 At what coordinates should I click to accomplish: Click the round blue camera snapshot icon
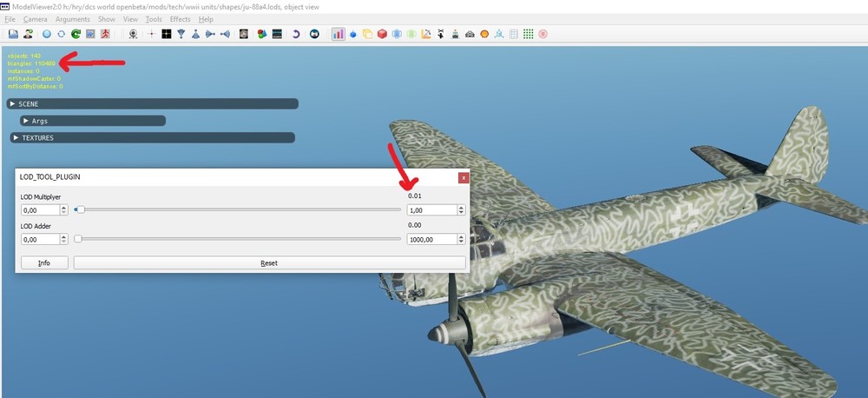(x=314, y=34)
